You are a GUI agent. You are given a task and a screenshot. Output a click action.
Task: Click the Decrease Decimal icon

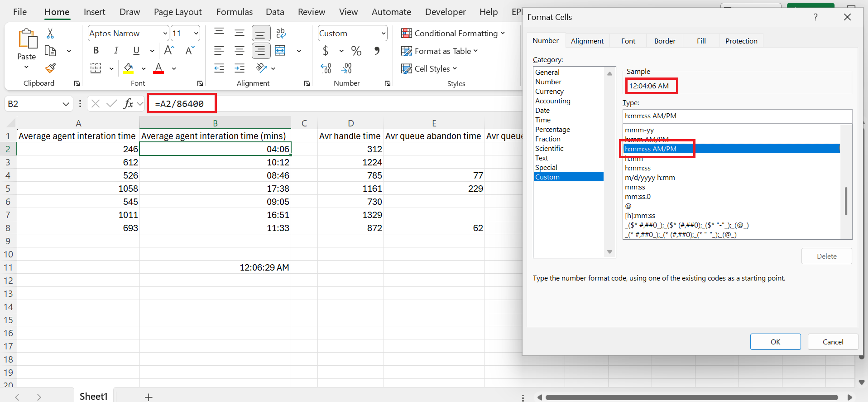[346, 68]
